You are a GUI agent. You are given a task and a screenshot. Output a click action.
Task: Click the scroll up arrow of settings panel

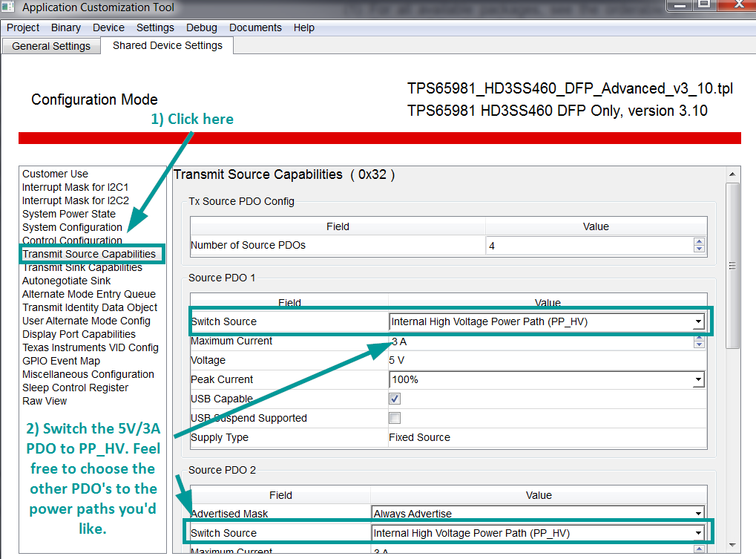[732, 174]
